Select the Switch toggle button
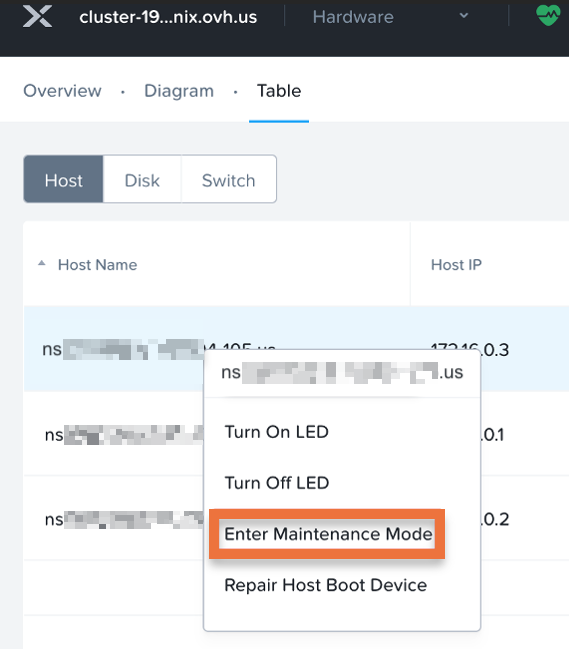 [228, 179]
